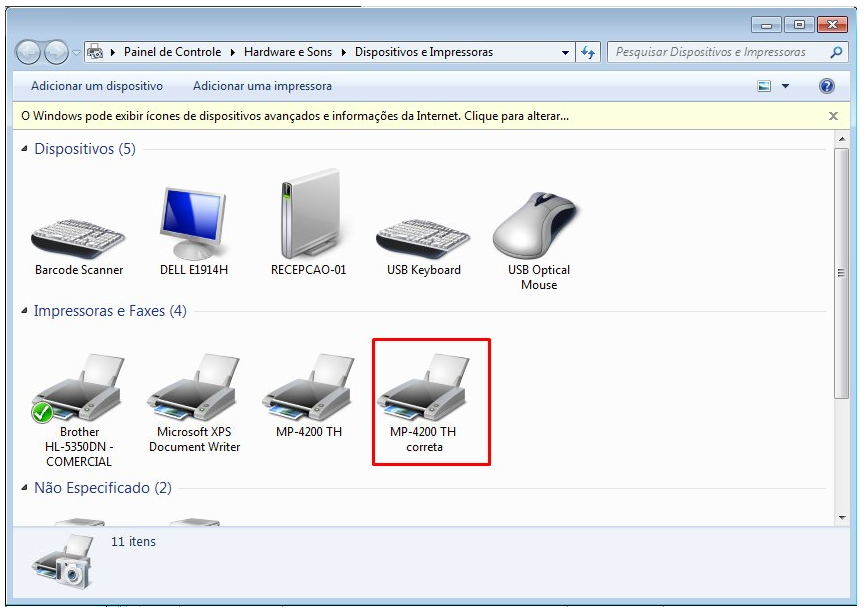This screenshot has height=613, width=866.
Task: Collapse the Dispositivos (5) group
Action: (24, 149)
